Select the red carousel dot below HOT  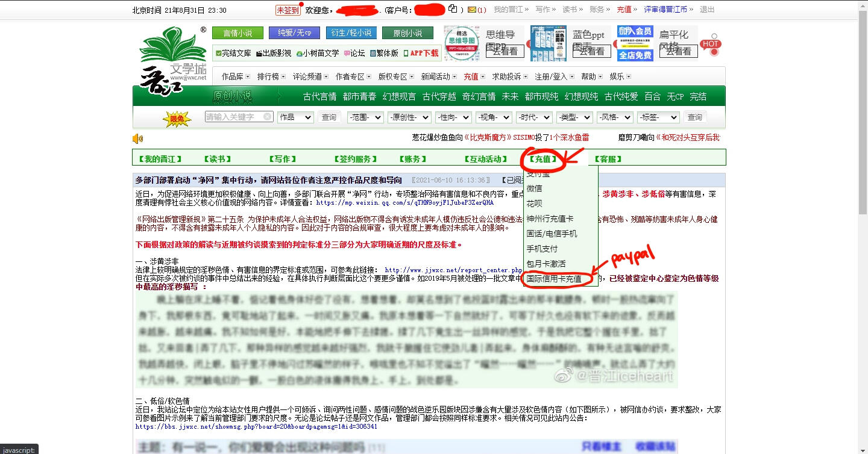714,52
